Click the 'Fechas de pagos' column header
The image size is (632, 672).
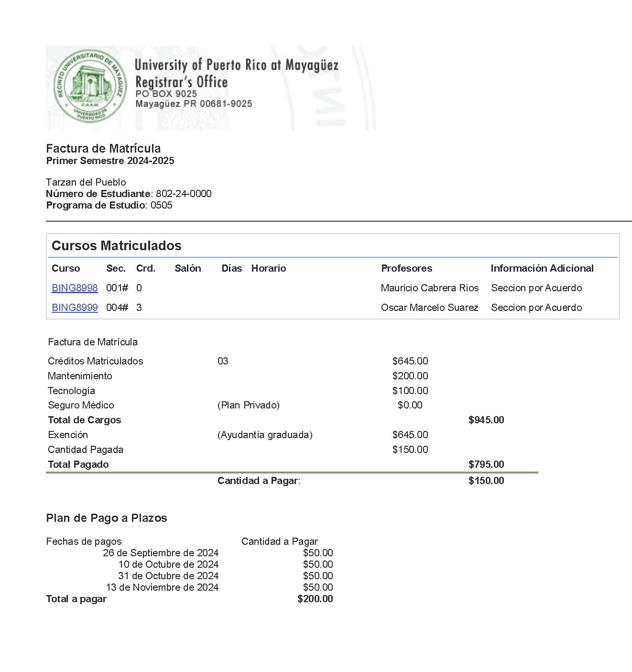(84, 541)
